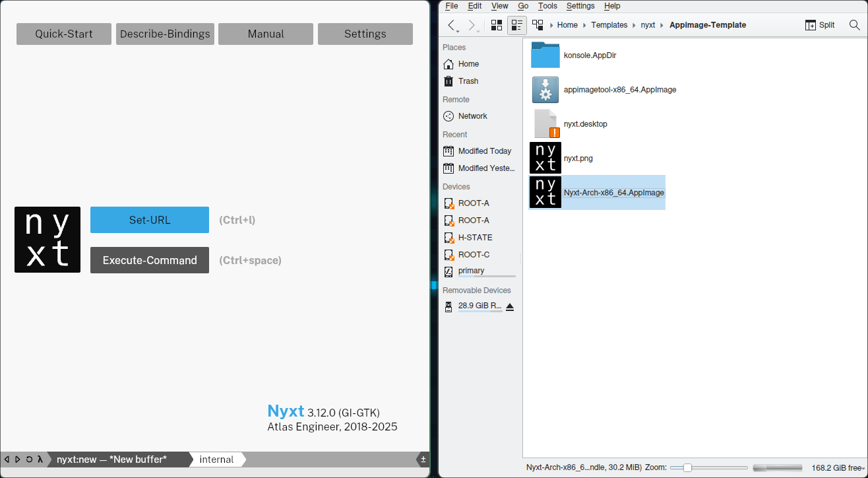
Task: Open Dolphin search with the magnifier icon
Action: [x=854, y=25]
